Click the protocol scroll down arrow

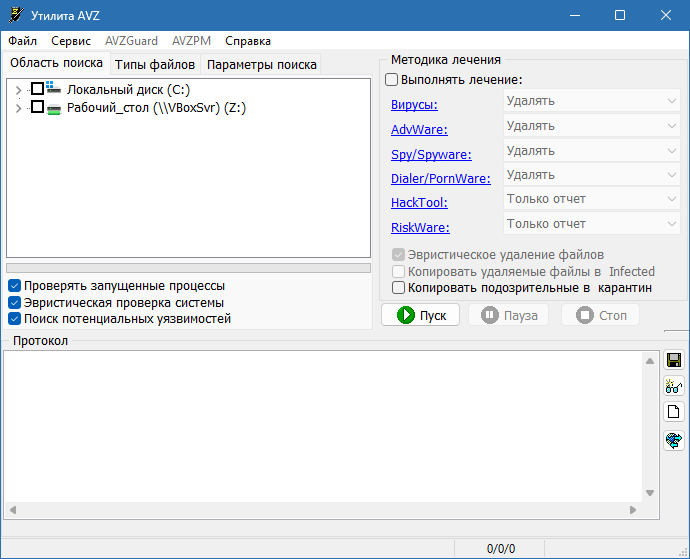[x=650, y=493]
